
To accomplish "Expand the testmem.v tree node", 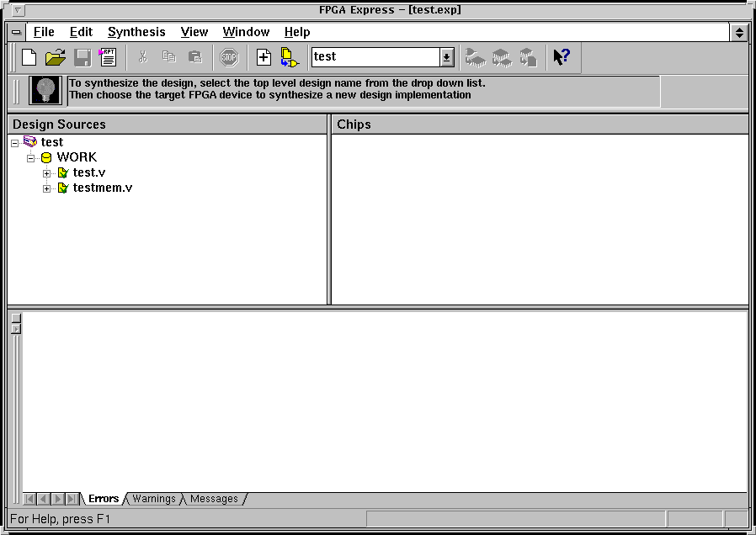I will point(47,188).
